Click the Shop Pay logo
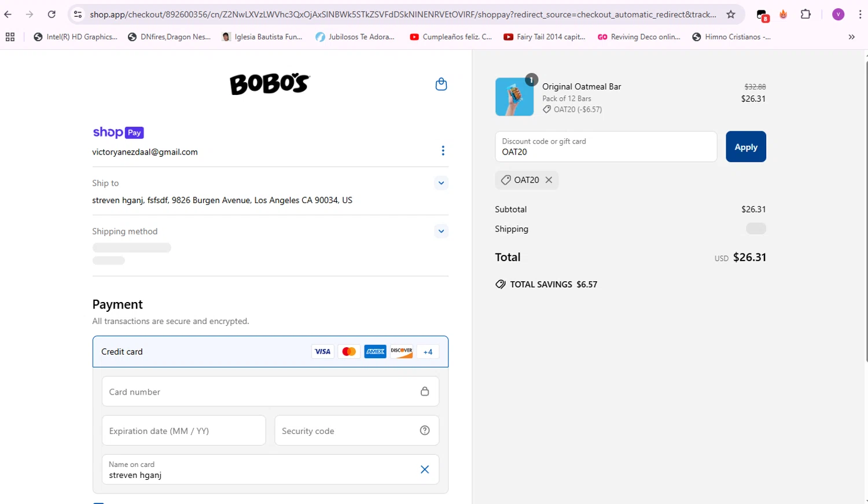 [118, 133]
